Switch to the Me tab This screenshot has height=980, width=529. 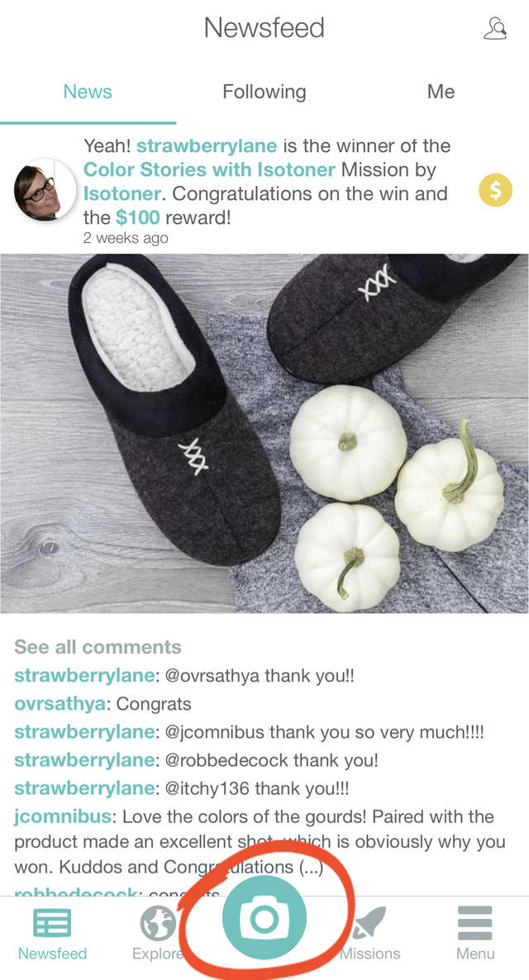click(x=441, y=92)
